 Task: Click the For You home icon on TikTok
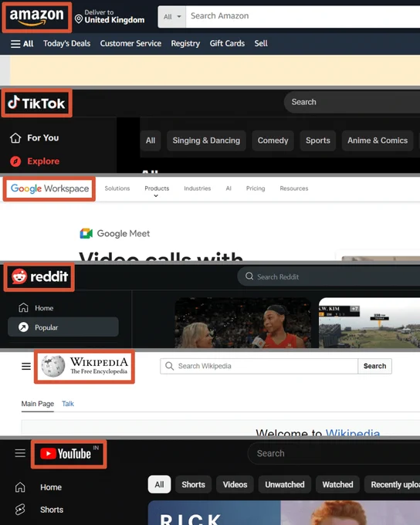(15, 138)
